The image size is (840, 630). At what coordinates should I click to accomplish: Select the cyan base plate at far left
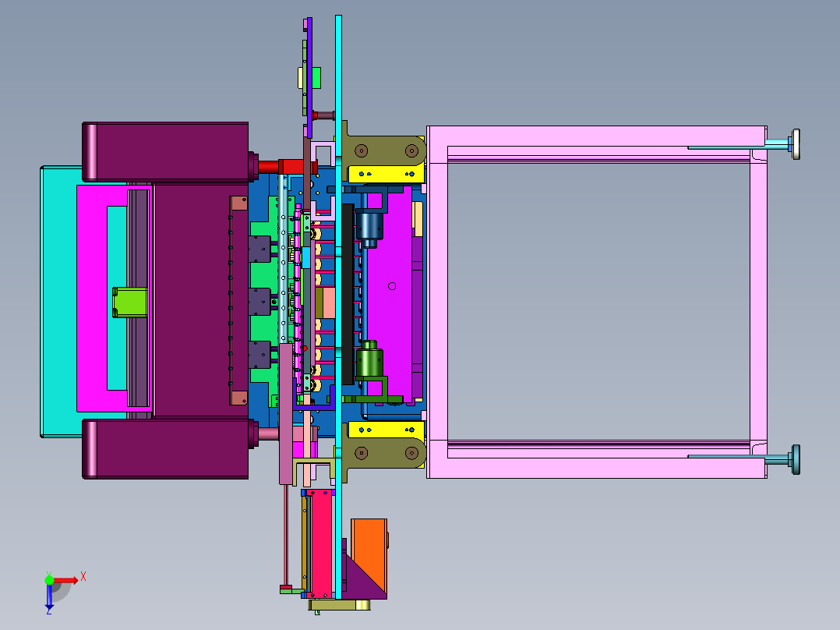58,301
